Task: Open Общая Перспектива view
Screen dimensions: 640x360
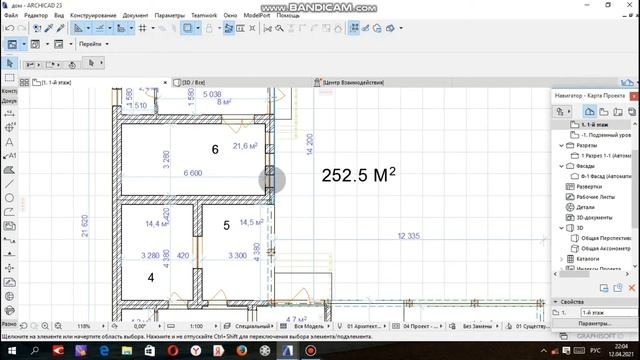Action: coord(601,238)
